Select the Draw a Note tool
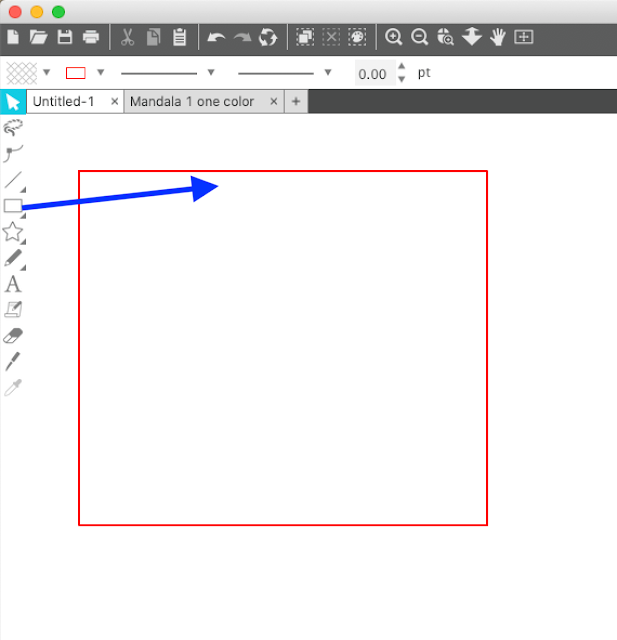 (x=13, y=310)
